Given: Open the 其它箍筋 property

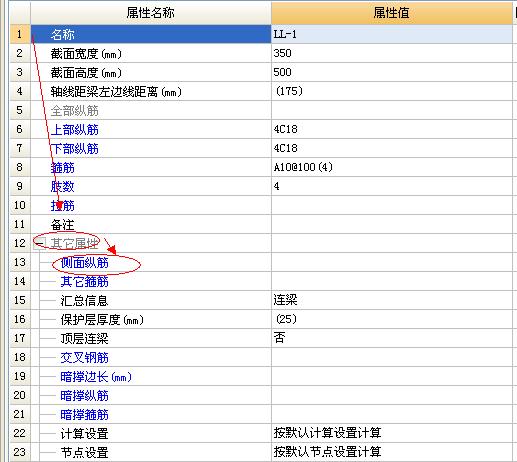Looking at the screenshot, I should coord(85,282).
